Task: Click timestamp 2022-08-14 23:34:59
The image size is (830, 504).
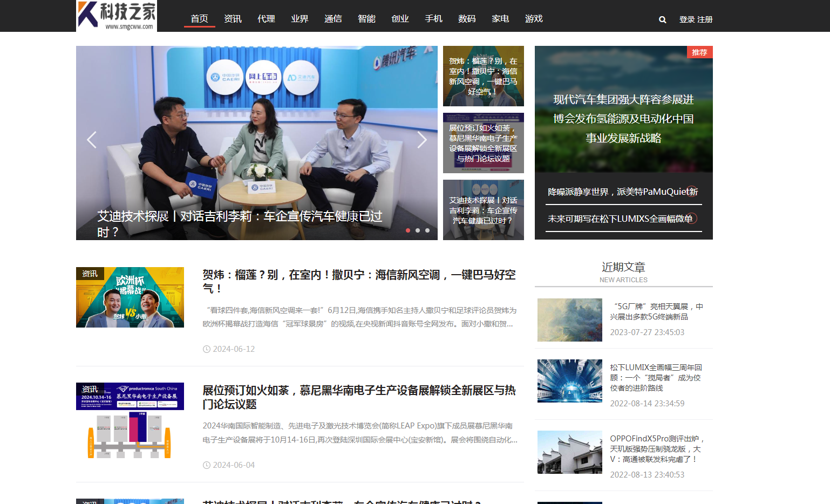Action: pos(647,404)
